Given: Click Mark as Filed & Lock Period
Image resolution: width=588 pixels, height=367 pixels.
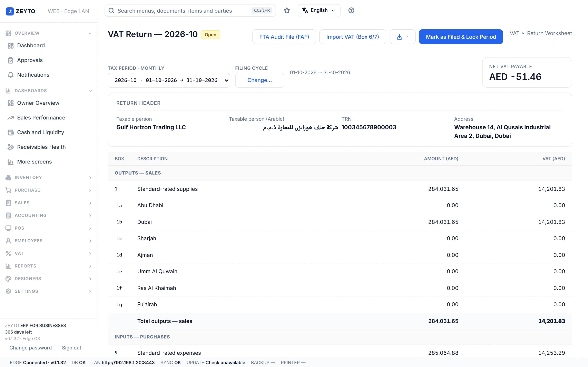Looking at the screenshot, I should (461, 37).
